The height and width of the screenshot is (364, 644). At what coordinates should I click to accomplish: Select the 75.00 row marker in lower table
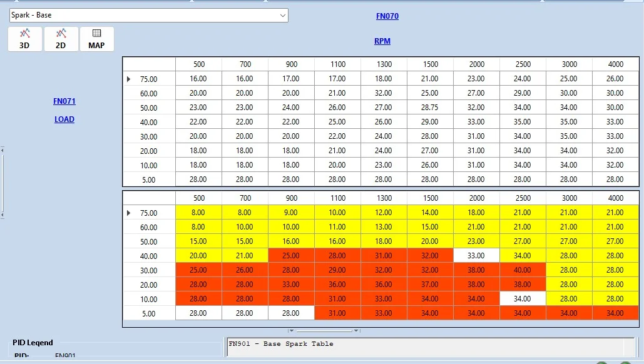pyautogui.click(x=128, y=213)
